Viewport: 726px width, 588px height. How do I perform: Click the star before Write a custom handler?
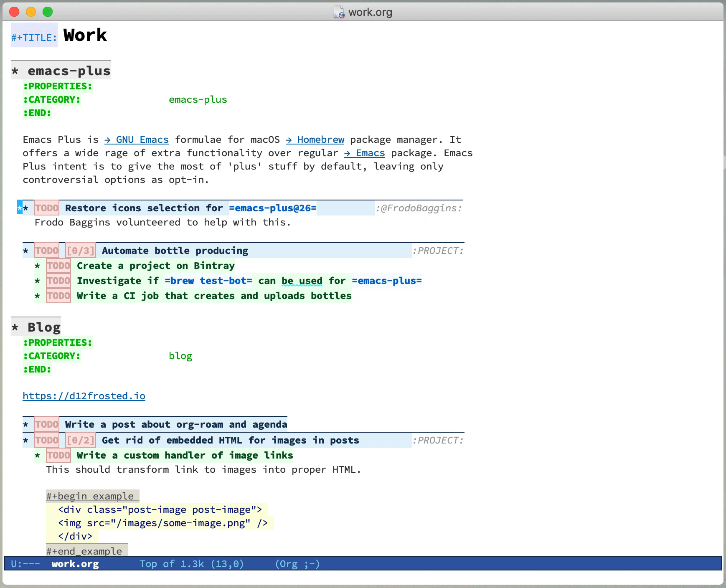point(38,456)
